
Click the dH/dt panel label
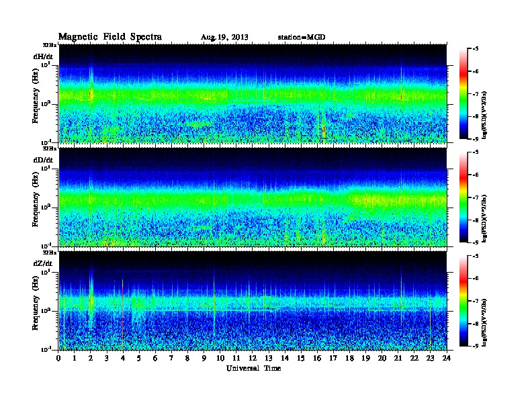pos(43,56)
